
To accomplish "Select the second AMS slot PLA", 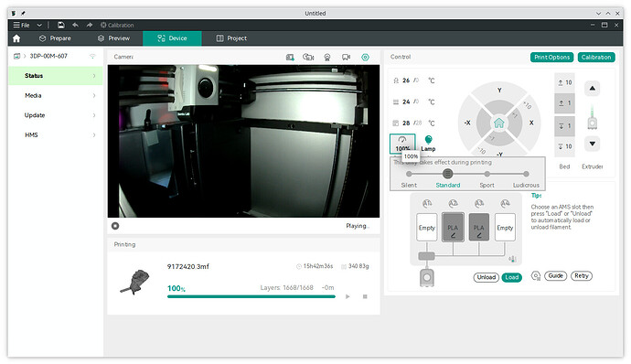I will 453,227.
